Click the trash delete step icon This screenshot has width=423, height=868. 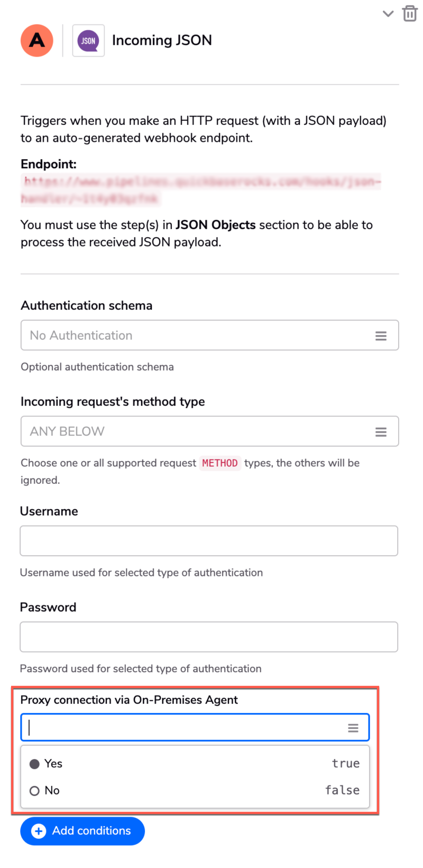coord(410,13)
